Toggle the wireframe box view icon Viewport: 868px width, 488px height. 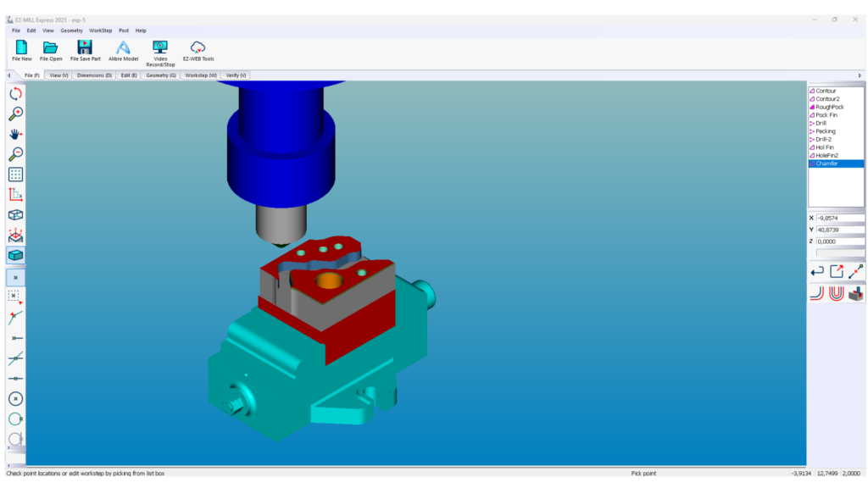pyautogui.click(x=15, y=215)
